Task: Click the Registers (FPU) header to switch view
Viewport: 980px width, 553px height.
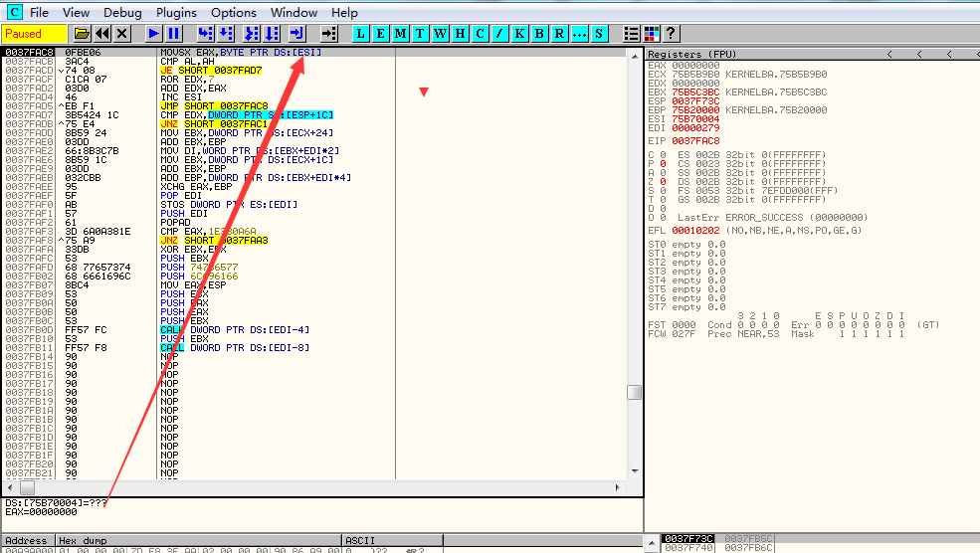Action: point(692,54)
